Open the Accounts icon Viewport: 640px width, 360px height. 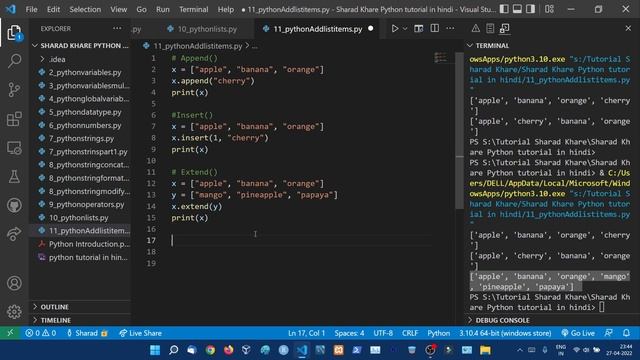coord(14,283)
